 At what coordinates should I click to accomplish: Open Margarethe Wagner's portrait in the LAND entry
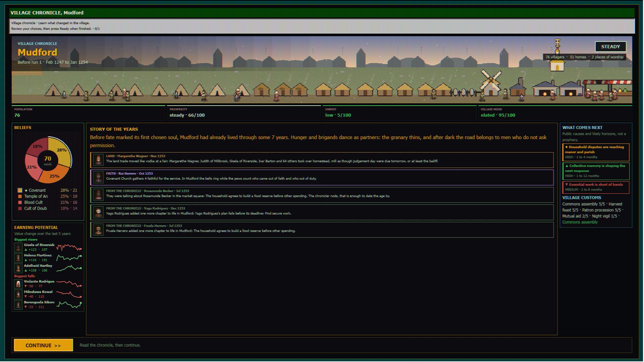[x=98, y=160]
